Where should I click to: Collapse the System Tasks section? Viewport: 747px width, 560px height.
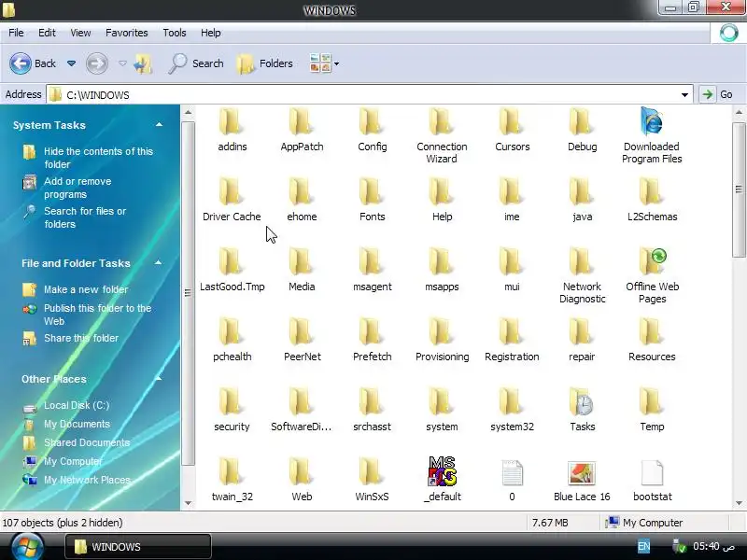pos(159,125)
